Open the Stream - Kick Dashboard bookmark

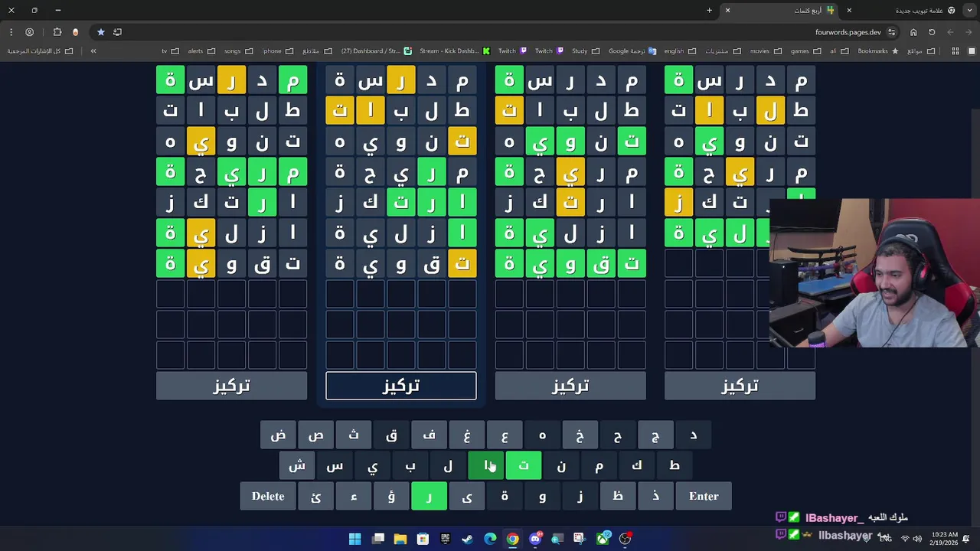pyautogui.click(x=455, y=51)
